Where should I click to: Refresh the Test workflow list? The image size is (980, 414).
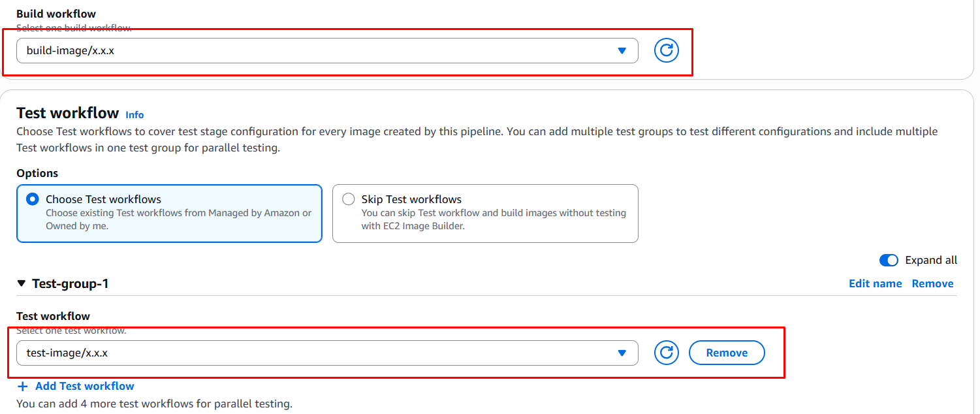pyautogui.click(x=666, y=353)
